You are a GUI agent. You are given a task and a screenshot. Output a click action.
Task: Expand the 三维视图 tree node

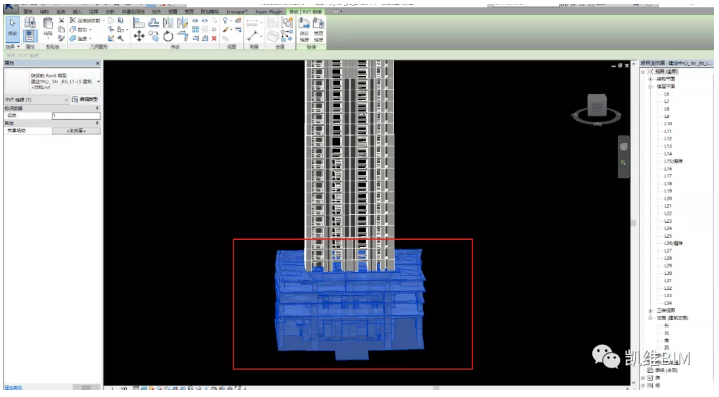pyautogui.click(x=650, y=311)
